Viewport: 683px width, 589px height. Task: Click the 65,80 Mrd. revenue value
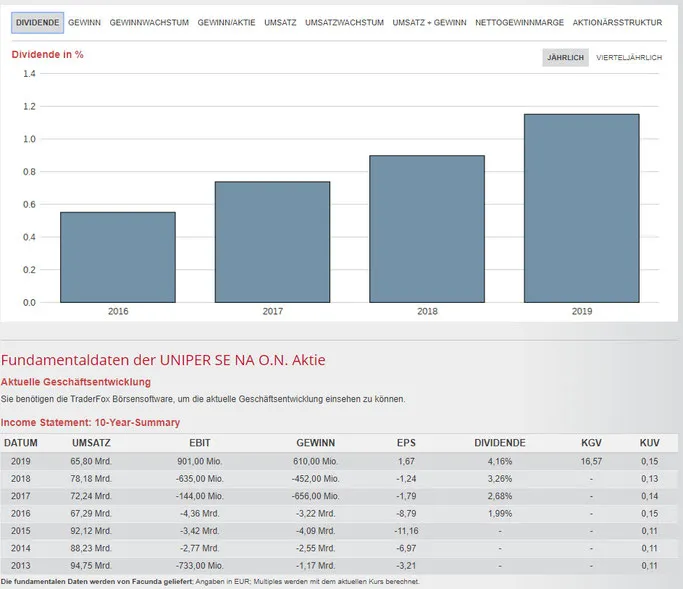(x=91, y=461)
